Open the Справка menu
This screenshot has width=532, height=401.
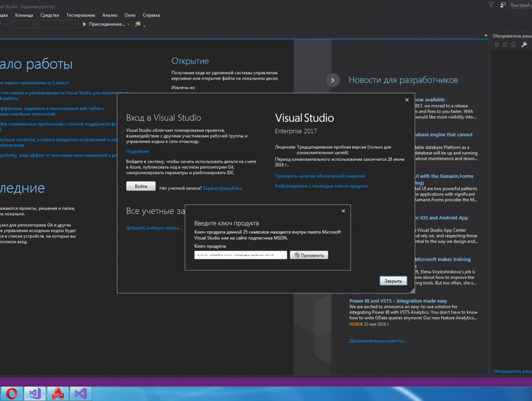pyautogui.click(x=151, y=15)
